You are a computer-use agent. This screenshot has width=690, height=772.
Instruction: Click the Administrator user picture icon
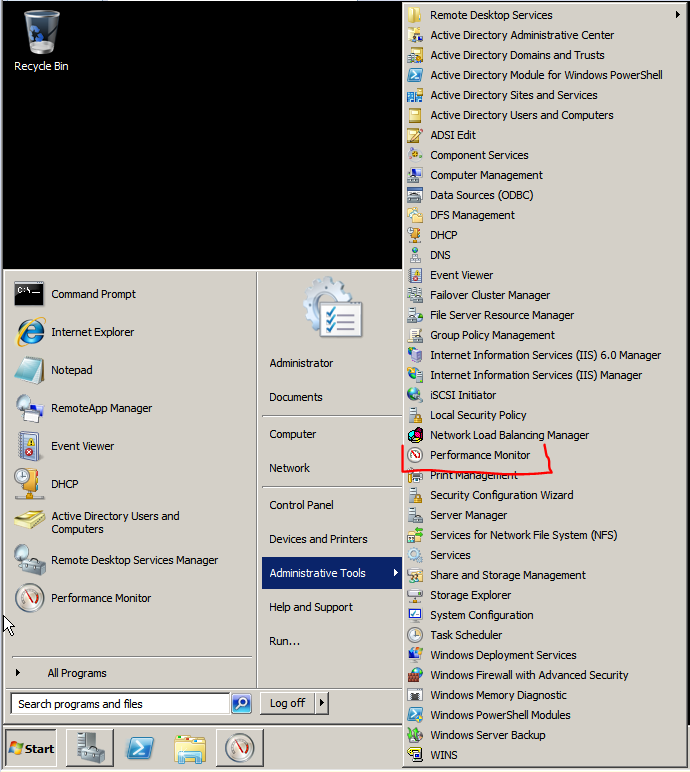coord(333,308)
